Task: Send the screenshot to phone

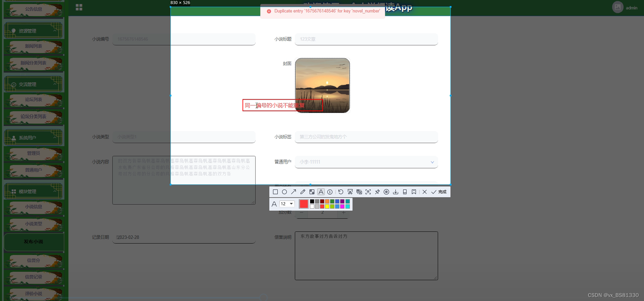Action: click(405, 192)
